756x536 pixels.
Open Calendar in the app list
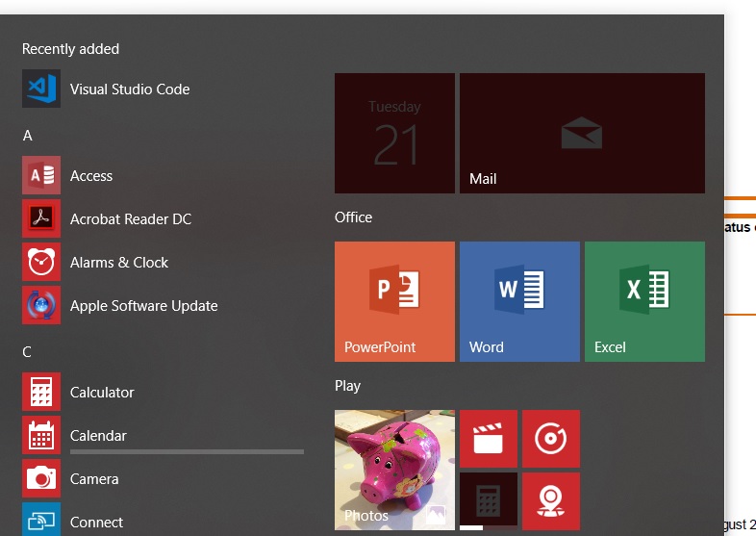point(98,436)
